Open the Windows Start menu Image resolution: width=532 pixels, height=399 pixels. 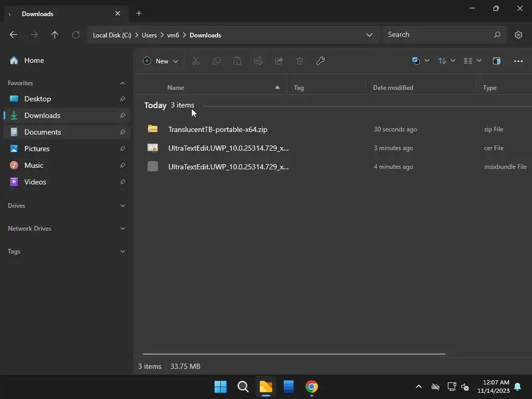220,387
